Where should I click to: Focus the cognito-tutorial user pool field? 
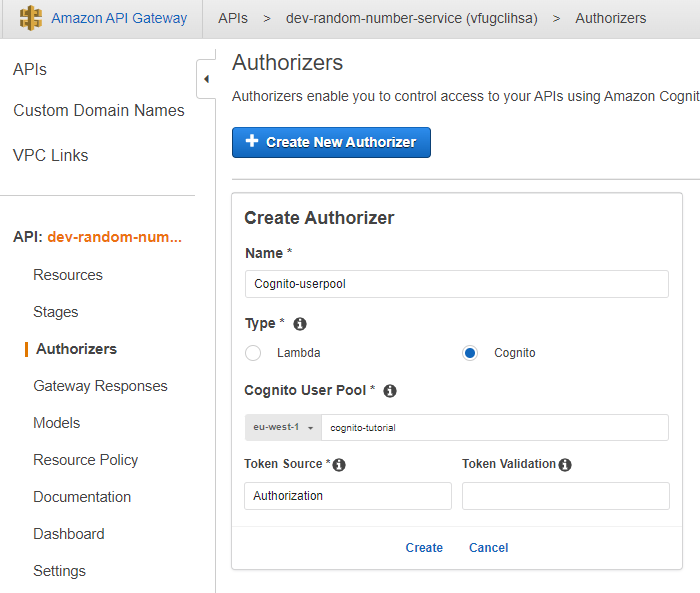pos(495,427)
